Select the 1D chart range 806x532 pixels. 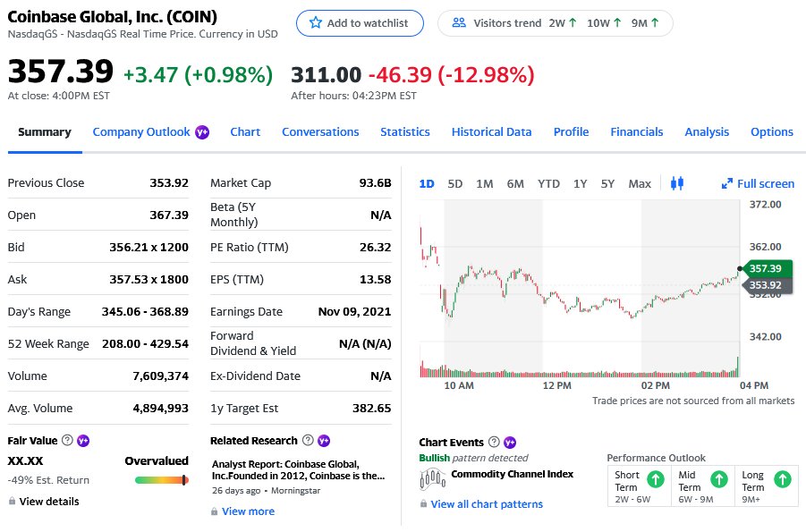click(427, 183)
